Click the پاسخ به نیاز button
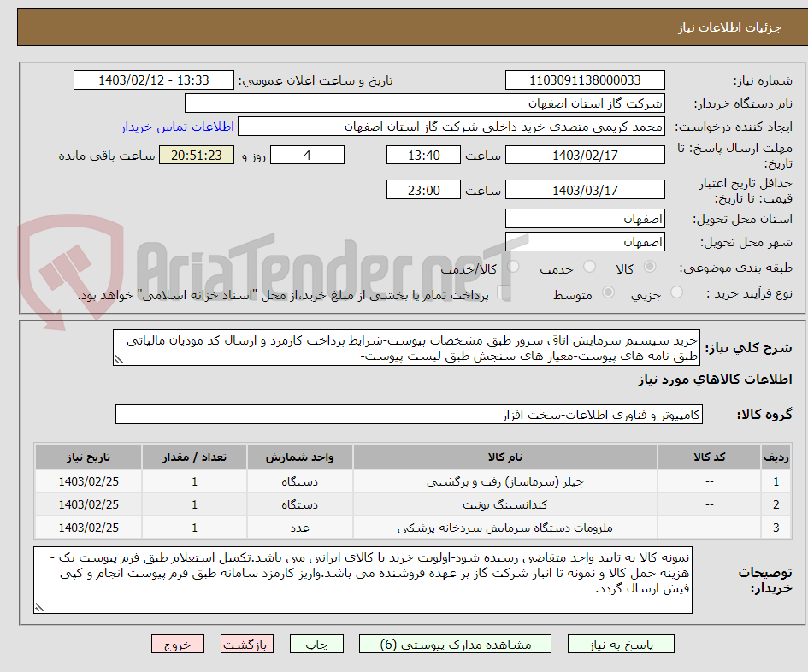 (621, 644)
